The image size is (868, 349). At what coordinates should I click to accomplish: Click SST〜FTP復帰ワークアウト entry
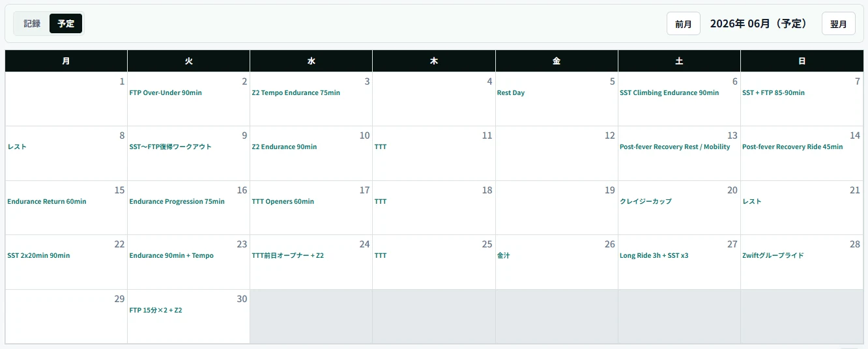pos(170,147)
